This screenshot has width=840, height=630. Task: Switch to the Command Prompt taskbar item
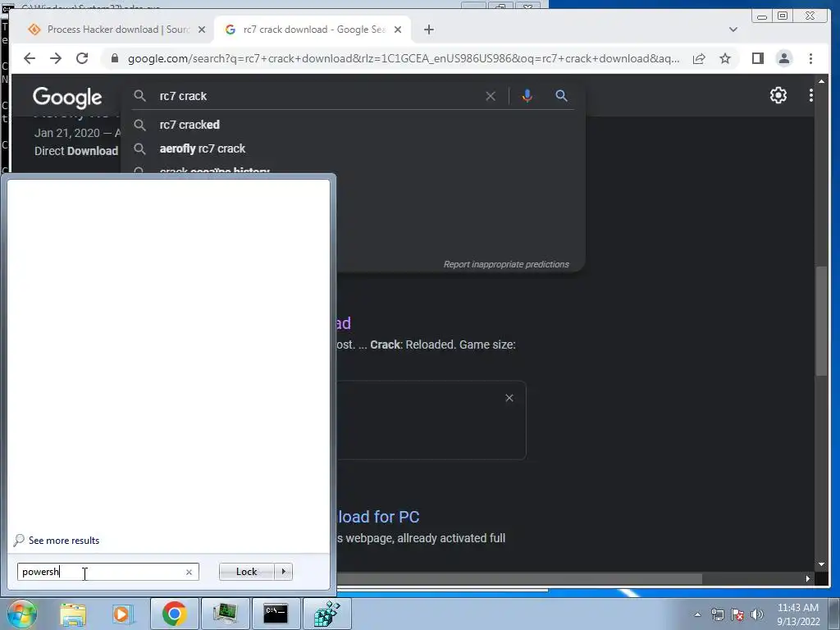(276, 614)
